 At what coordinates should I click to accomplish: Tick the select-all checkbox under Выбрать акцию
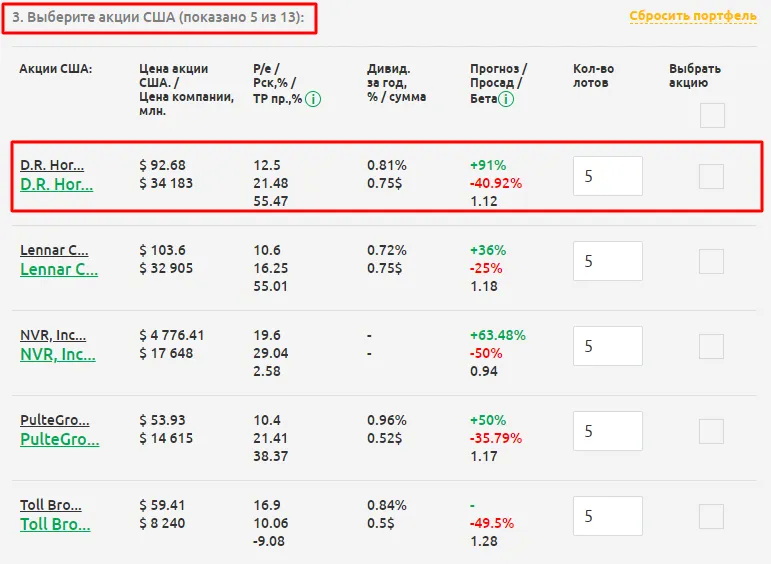712,116
